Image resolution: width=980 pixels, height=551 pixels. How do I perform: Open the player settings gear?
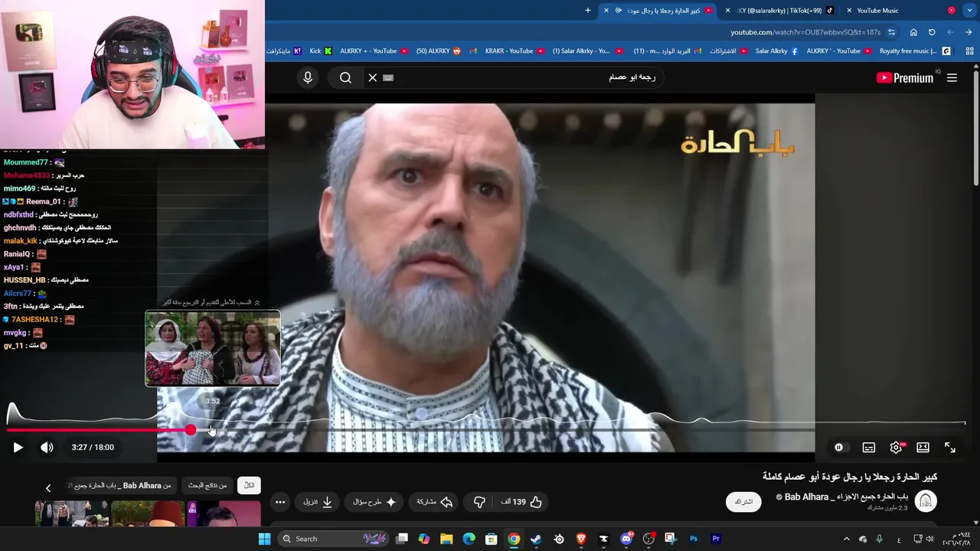pos(896,447)
